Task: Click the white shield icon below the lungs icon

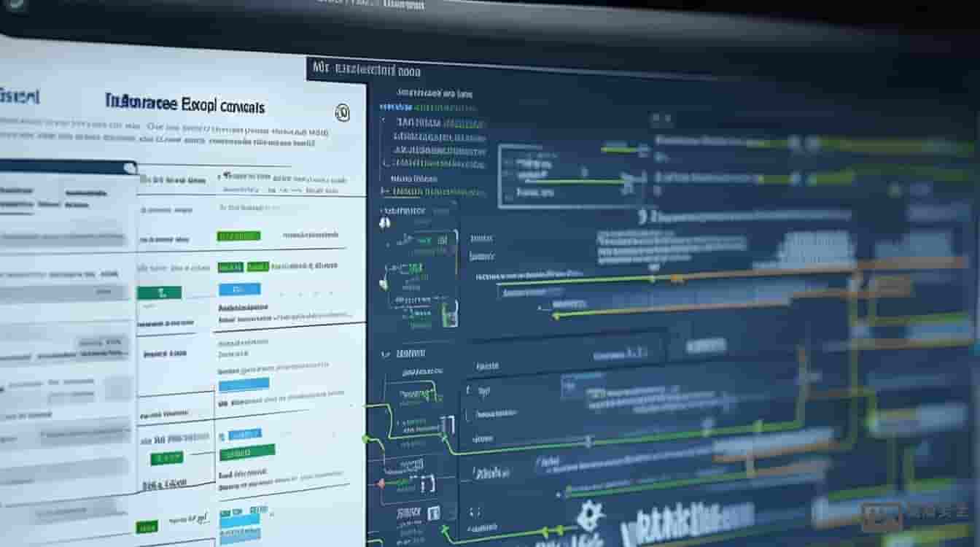Action: click(x=384, y=283)
